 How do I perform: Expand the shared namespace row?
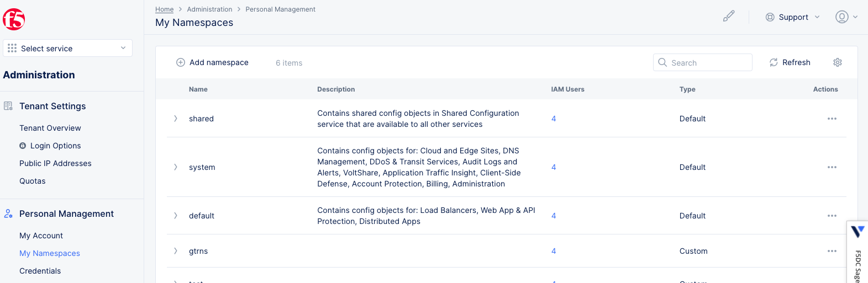coord(176,119)
